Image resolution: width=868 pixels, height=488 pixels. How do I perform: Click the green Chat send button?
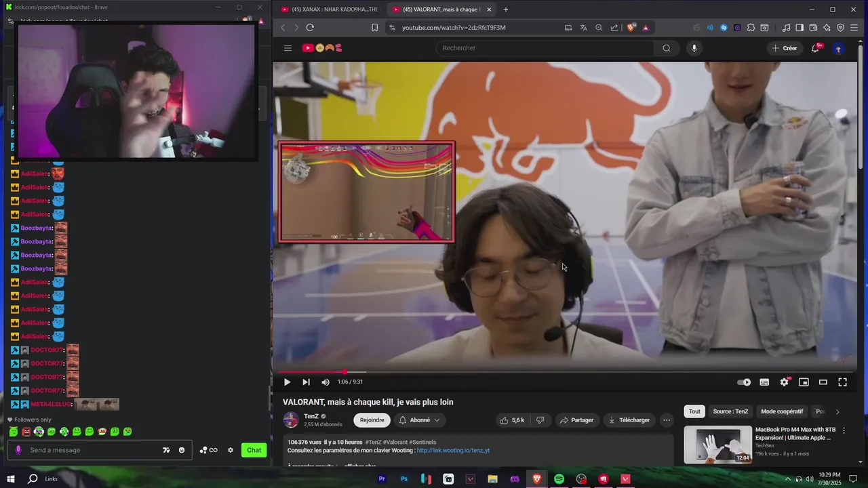click(254, 450)
